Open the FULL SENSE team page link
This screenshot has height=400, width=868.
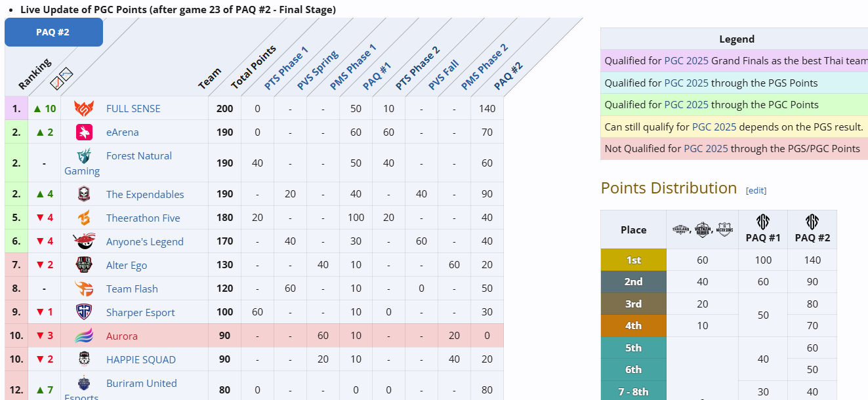click(x=133, y=109)
